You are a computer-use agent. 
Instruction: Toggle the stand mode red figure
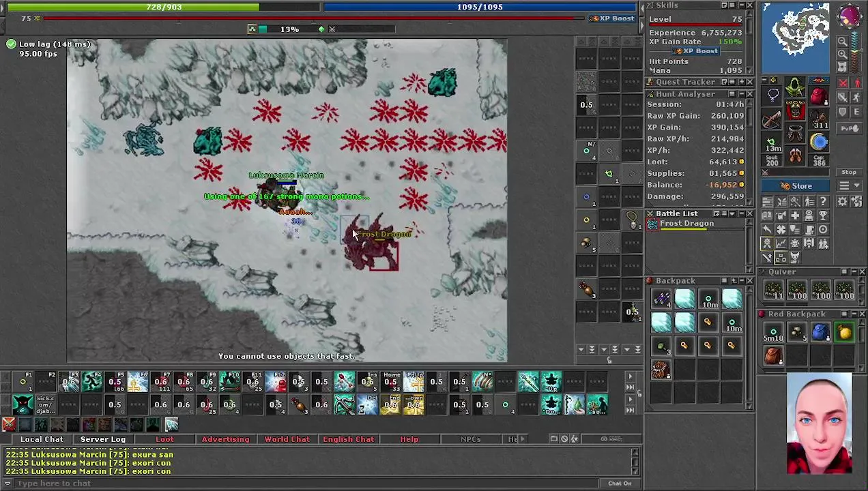click(x=857, y=83)
